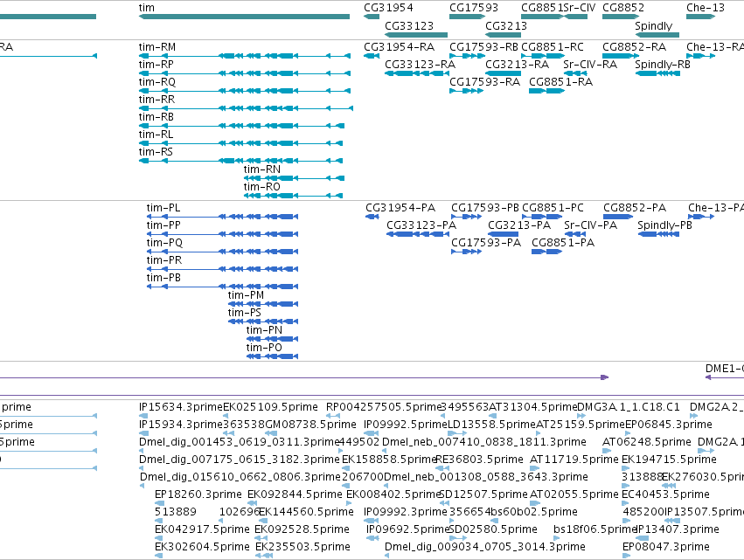This screenshot has width=744, height=560.
Task: Select the CG3213 gene feature
Action: click(504, 35)
